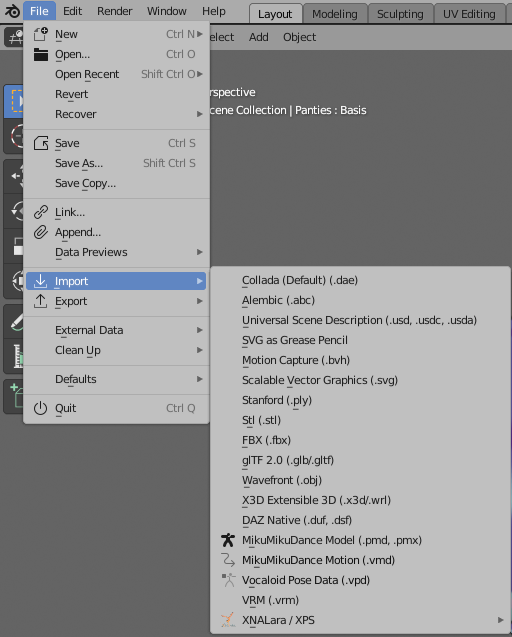Viewport: 512px width, 637px height.
Task: Open the Window menu
Action: pyautogui.click(x=167, y=11)
